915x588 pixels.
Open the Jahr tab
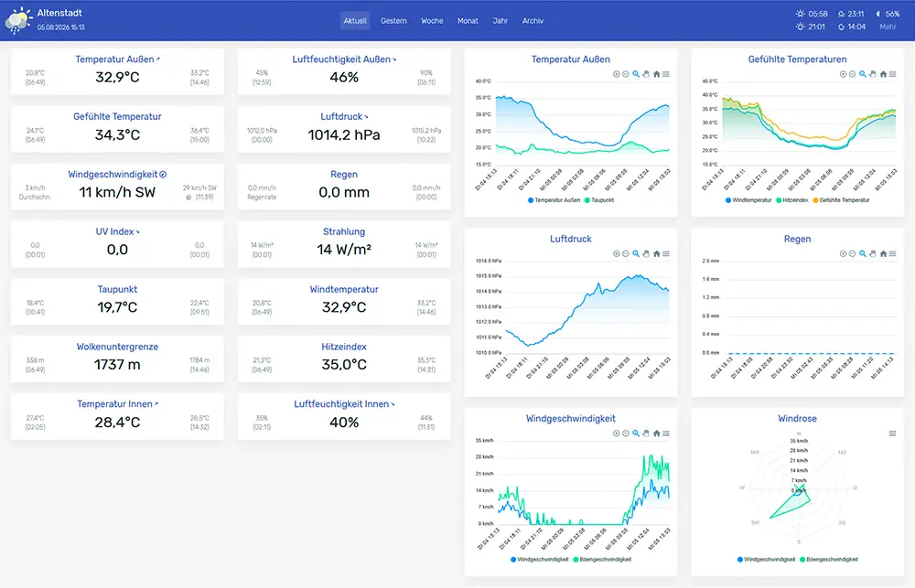(501, 21)
